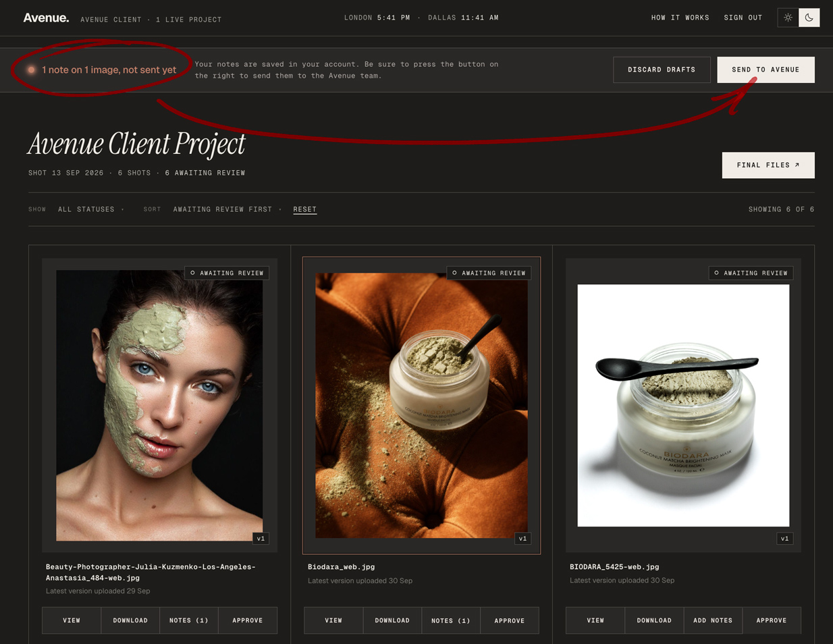Viewport: 833px width, 644px height.
Task: Click the Awaiting Review badge on BIODARA_5425-web.jpg
Action: pyautogui.click(x=751, y=273)
